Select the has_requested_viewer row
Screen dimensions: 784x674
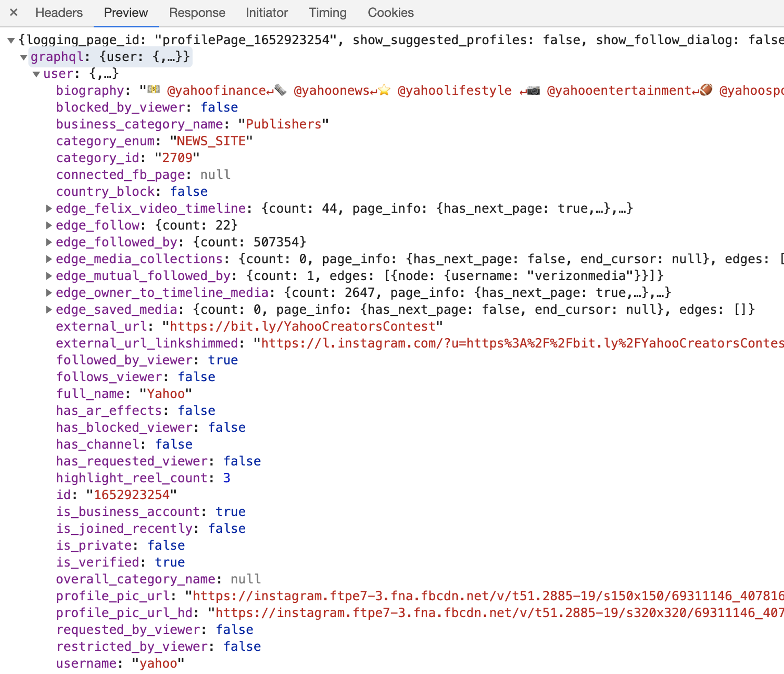[158, 461]
